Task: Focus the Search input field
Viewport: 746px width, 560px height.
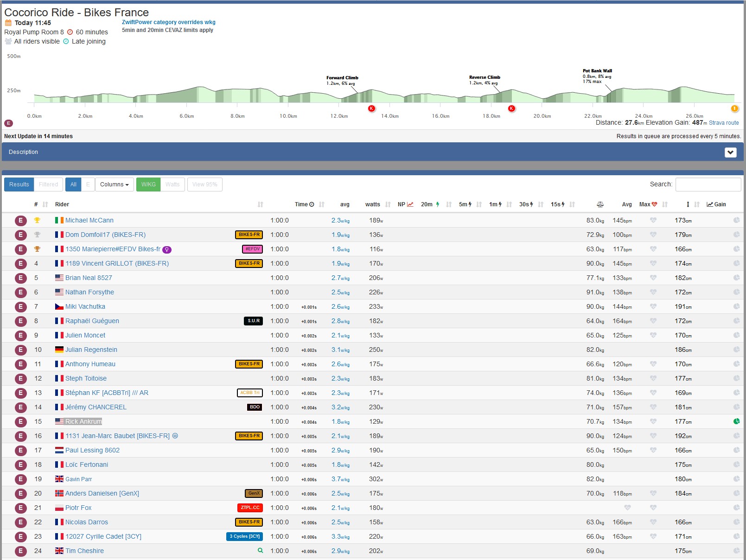Action: (x=708, y=185)
